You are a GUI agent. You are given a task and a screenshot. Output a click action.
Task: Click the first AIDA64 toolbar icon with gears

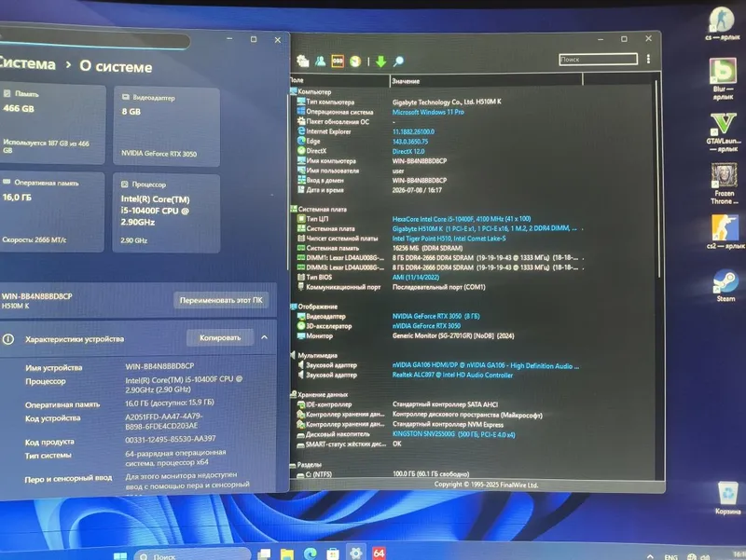(302, 61)
